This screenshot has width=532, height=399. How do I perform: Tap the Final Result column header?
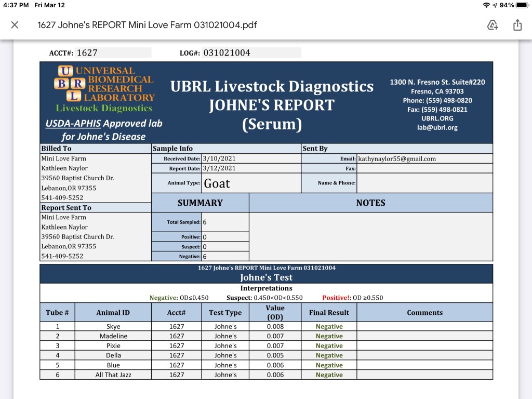click(329, 313)
